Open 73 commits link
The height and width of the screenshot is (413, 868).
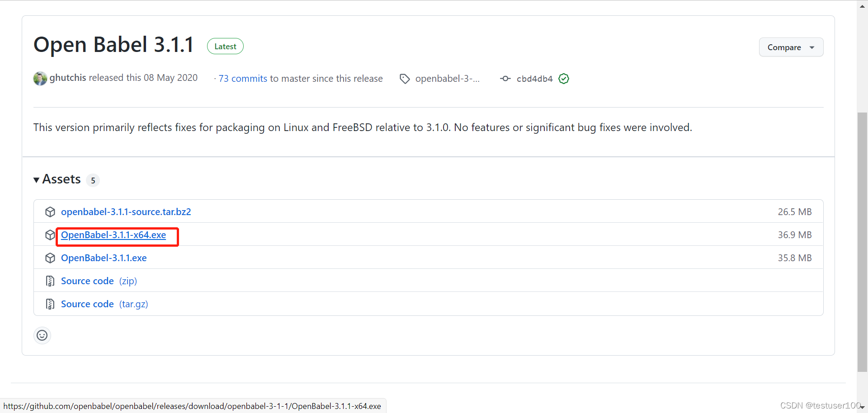click(x=243, y=79)
